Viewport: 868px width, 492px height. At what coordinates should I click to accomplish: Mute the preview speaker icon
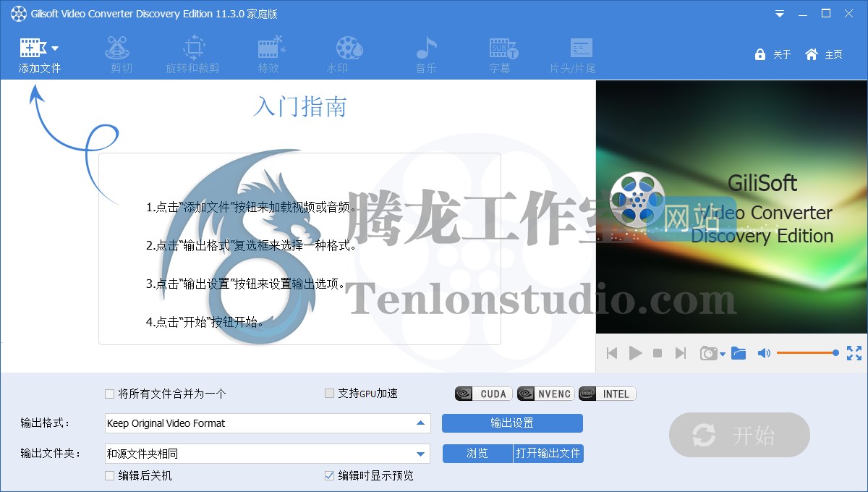[764, 353]
